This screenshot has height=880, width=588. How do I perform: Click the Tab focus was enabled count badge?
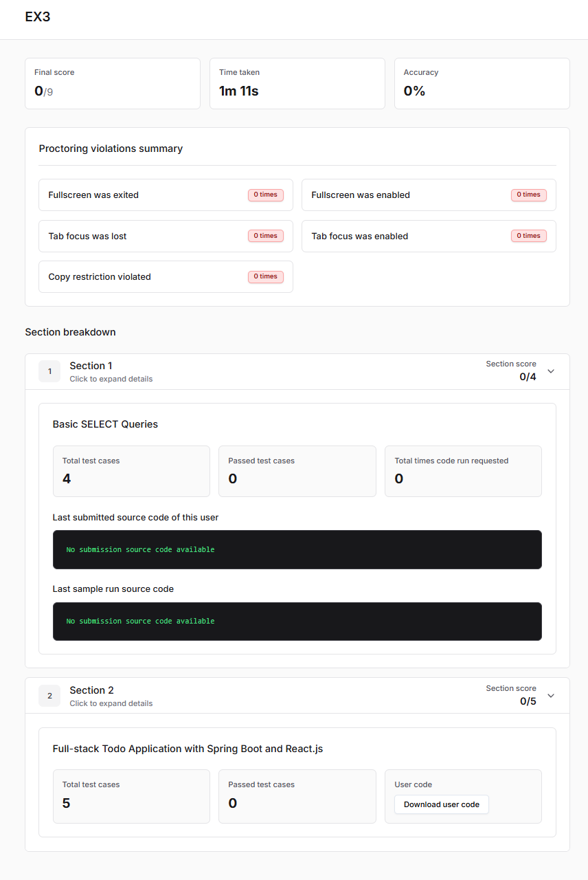pyautogui.click(x=528, y=236)
